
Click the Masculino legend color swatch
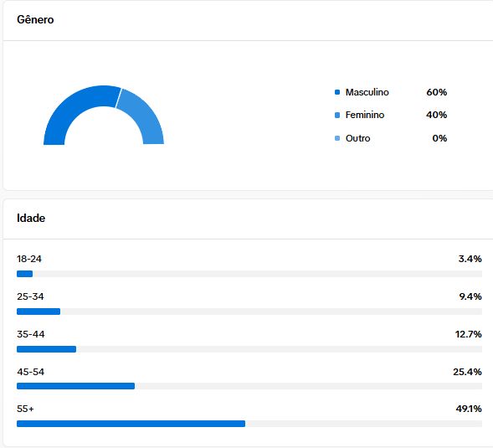(x=337, y=92)
